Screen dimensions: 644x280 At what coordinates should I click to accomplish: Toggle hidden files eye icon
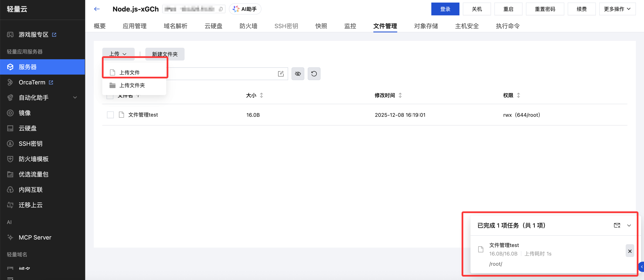coord(298,74)
